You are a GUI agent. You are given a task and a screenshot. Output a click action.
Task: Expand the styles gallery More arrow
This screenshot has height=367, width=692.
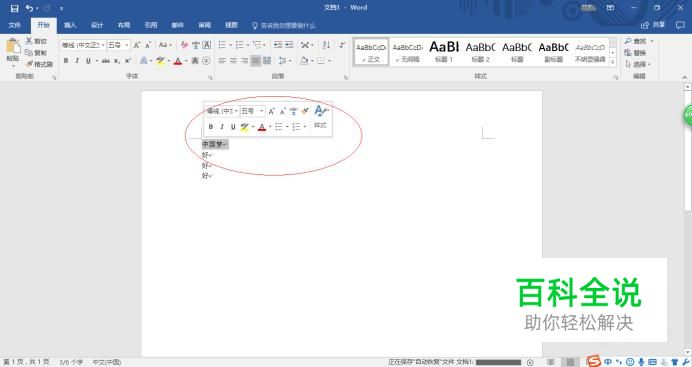[x=613, y=63]
